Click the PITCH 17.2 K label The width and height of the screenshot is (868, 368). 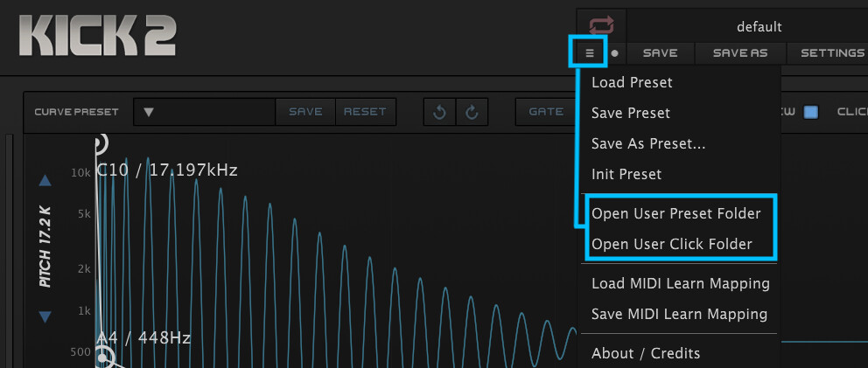[45, 246]
